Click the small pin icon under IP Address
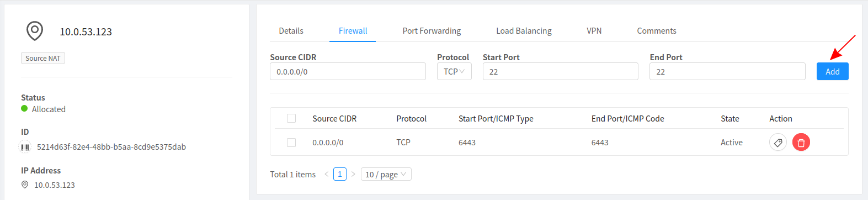This screenshot has height=200, width=868. (25, 185)
